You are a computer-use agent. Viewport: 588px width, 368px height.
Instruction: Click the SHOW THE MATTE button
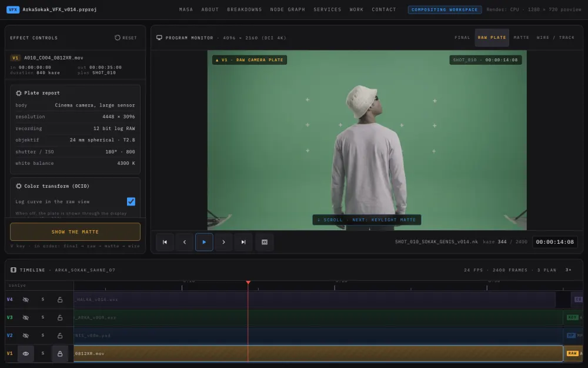tap(75, 231)
